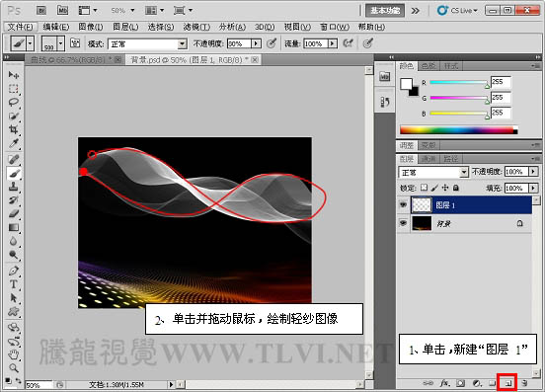Select the Custom Shape tool
Screen dimensions: 545x392
coord(14,311)
